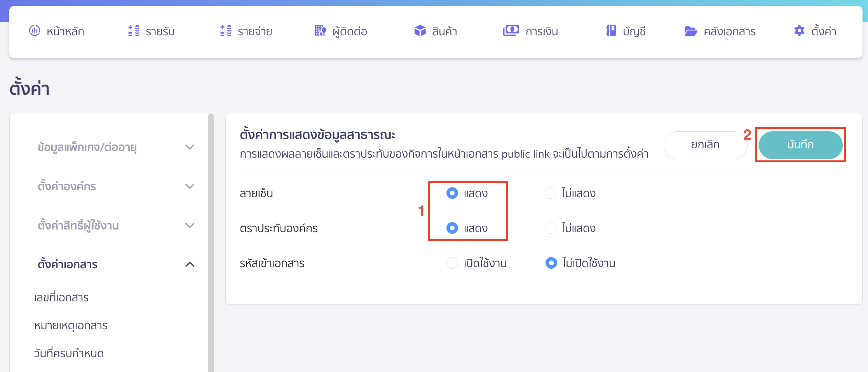This screenshot has width=868, height=372.
Task: Click the สินค้า product cube icon
Action: 420,31
